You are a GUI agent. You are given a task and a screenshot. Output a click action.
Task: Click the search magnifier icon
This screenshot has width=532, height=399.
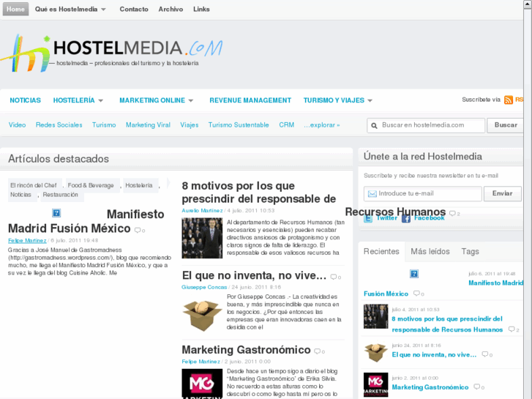pyautogui.click(x=374, y=126)
